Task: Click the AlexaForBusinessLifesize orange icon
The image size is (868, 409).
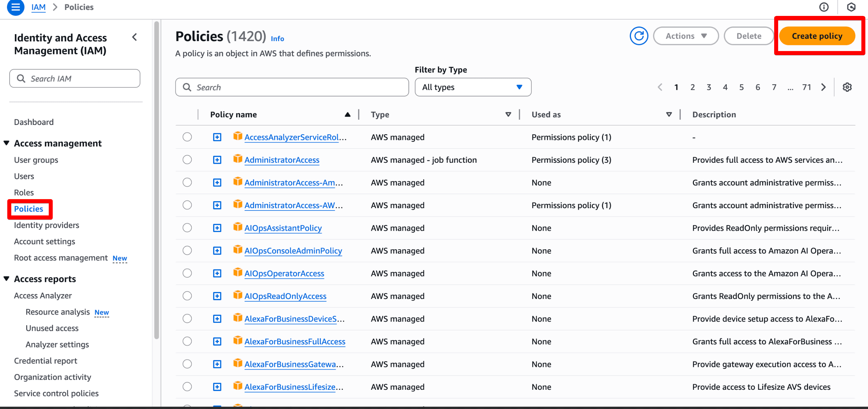Action: click(237, 386)
